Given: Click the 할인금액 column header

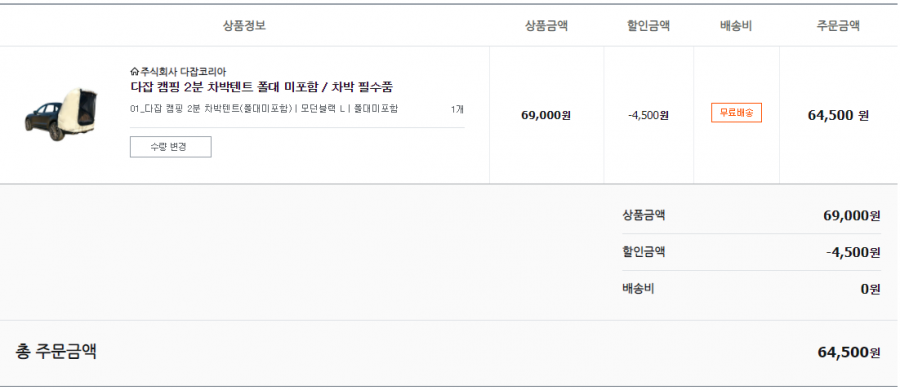Looking at the screenshot, I should click(x=649, y=25).
